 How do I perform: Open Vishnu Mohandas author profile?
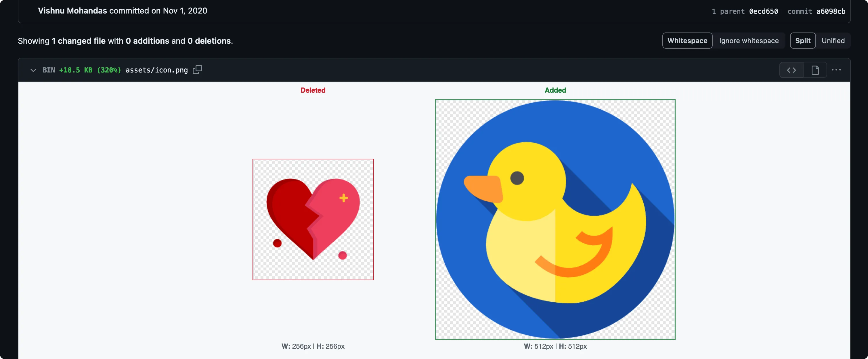click(x=72, y=10)
